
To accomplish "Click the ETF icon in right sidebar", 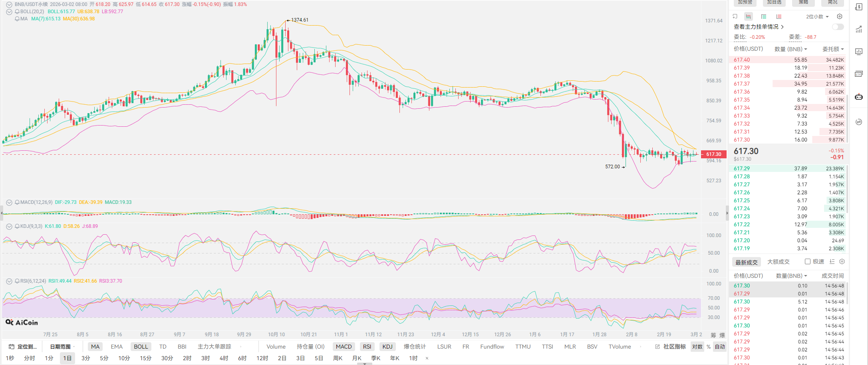I will point(858,74).
